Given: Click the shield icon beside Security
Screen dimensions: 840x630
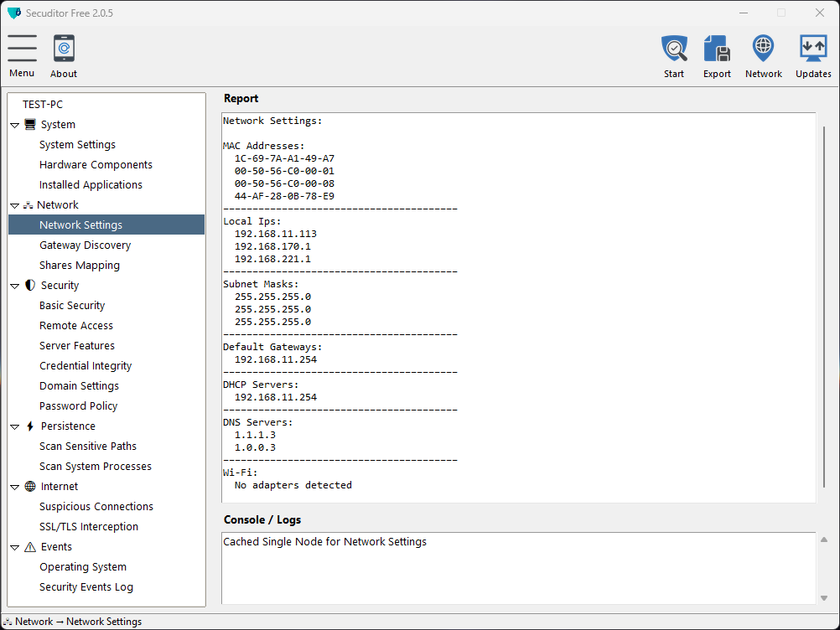Looking at the screenshot, I should 30,286.
